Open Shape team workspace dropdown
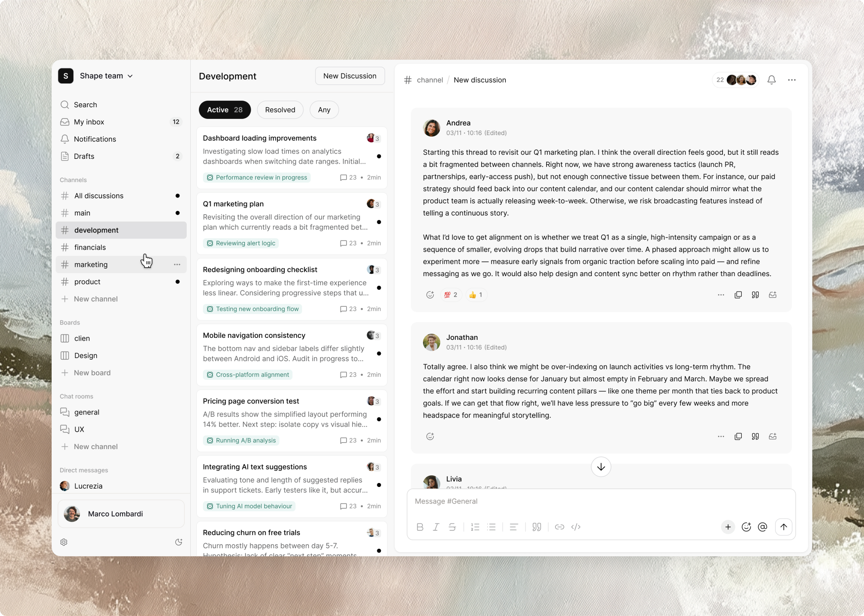Screen dimensions: 864x616 pyautogui.click(x=106, y=76)
